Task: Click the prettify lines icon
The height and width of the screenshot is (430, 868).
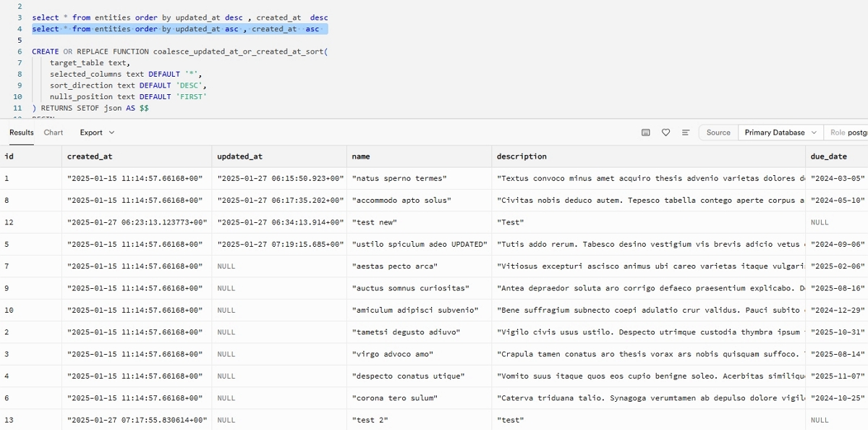Action: point(685,132)
